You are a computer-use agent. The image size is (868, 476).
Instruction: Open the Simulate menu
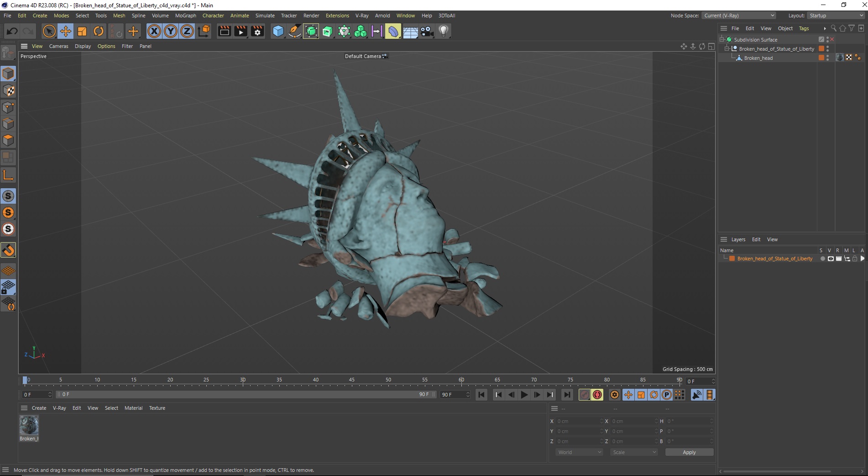pos(265,16)
